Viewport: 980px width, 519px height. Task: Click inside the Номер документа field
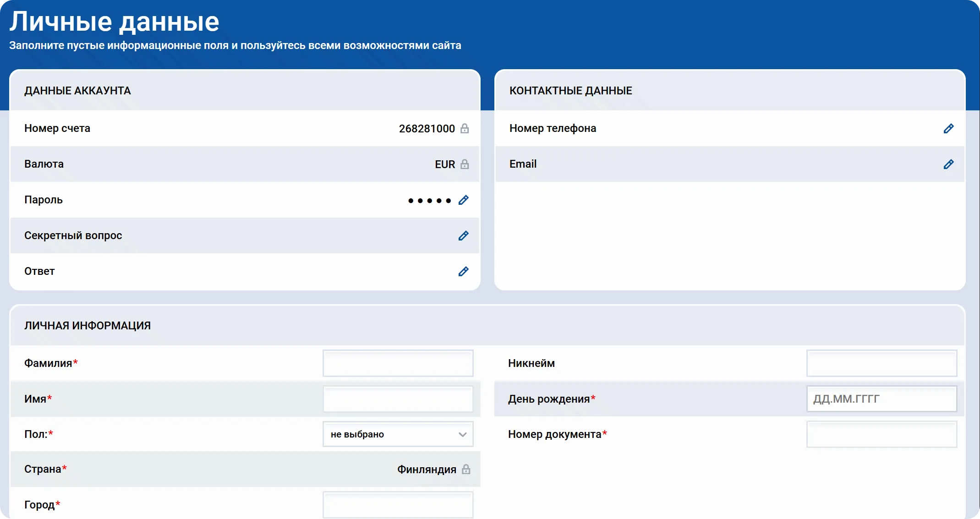click(881, 434)
